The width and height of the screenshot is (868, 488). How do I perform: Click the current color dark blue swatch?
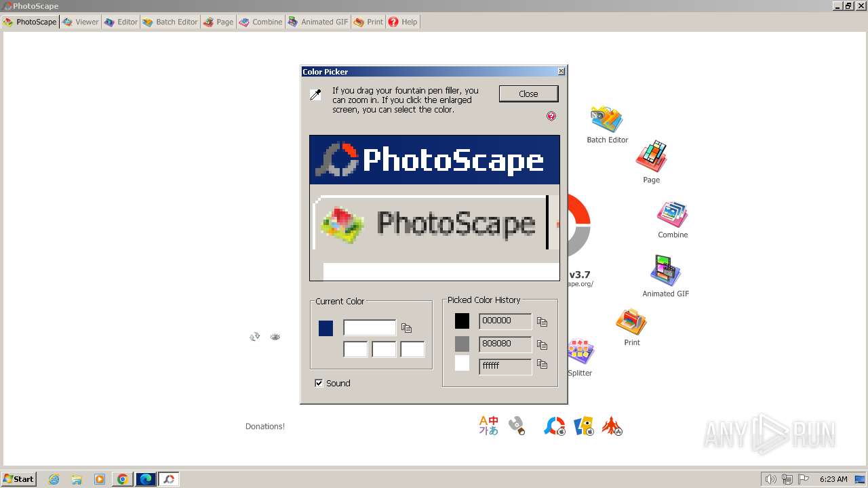pos(325,328)
